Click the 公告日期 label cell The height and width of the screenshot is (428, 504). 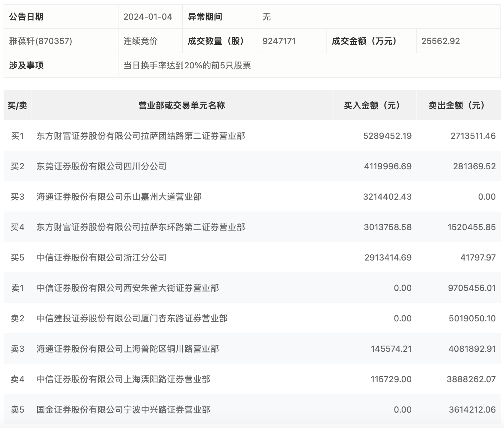click(x=61, y=17)
